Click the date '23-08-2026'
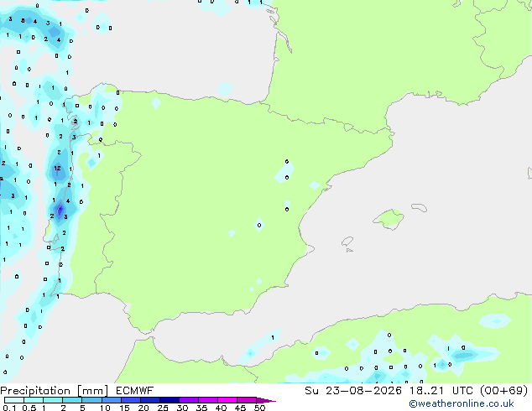Viewport: 532px width, 411px height. click(363, 391)
